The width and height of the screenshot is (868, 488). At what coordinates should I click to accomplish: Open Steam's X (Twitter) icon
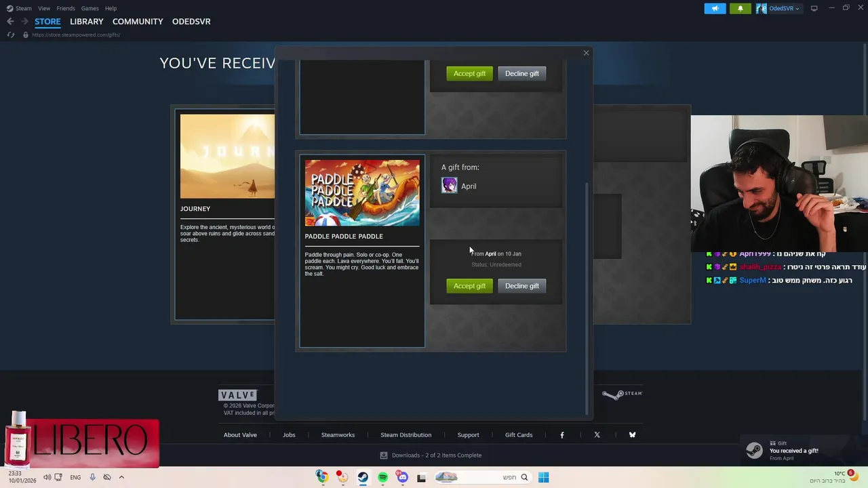597,435
